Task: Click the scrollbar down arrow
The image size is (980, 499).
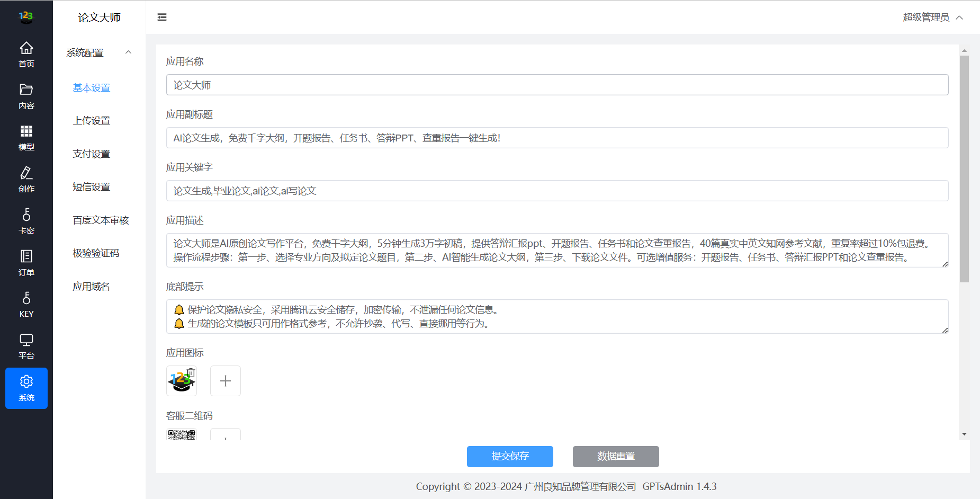Action: point(964,434)
